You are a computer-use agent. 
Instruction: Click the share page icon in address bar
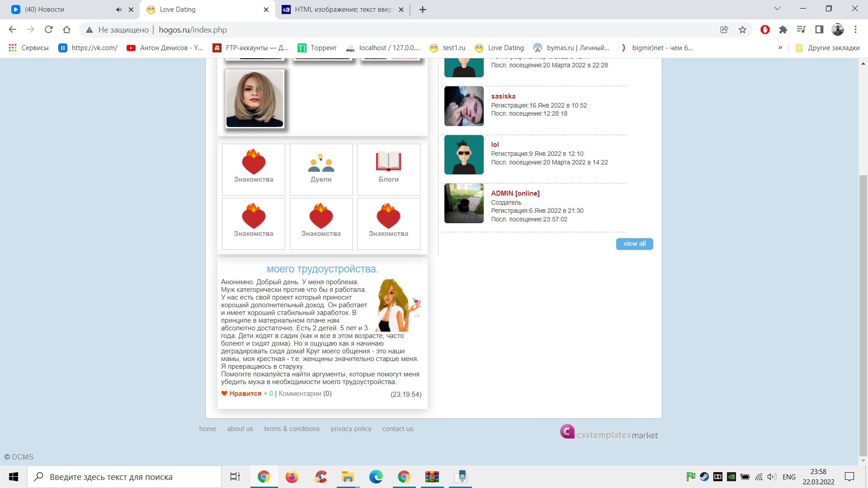(x=724, y=30)
